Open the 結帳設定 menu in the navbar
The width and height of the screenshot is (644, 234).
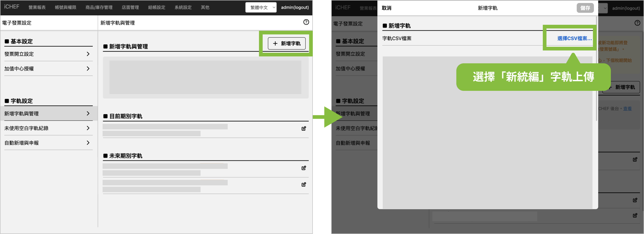point(156,8)
